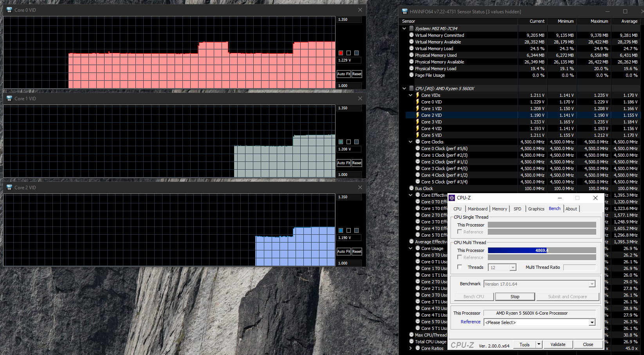Click the gauge icon beside Virtual Memory Committed
This screenshot has width=644, height=355.
click(411, 35)
